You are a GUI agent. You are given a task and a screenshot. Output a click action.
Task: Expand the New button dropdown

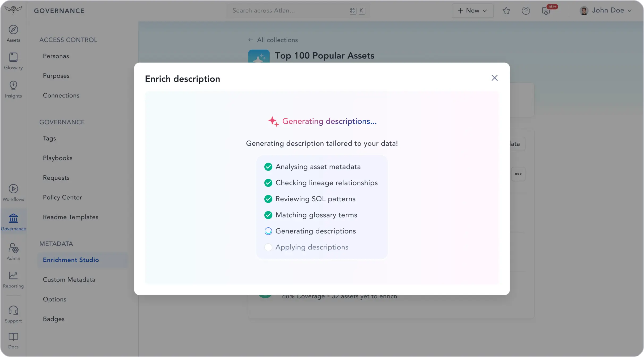coord(472,11)
